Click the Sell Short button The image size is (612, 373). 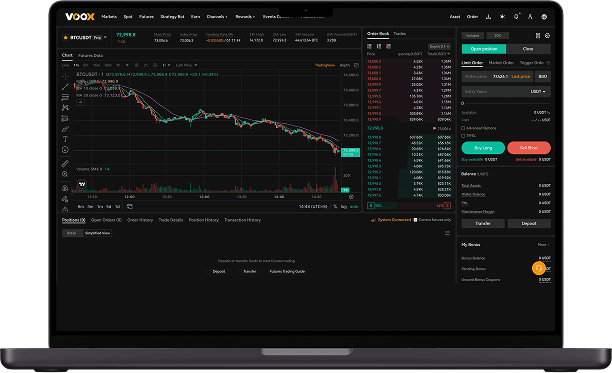(529, 148)
